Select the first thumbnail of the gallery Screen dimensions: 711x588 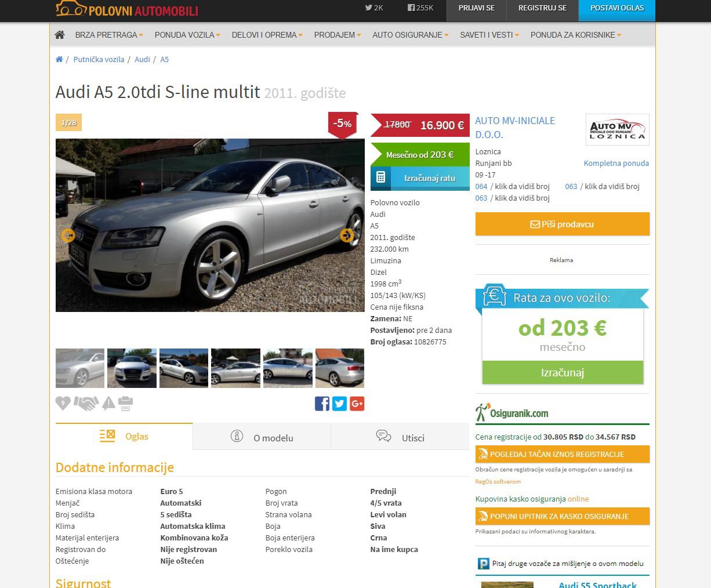click(80, 368)
